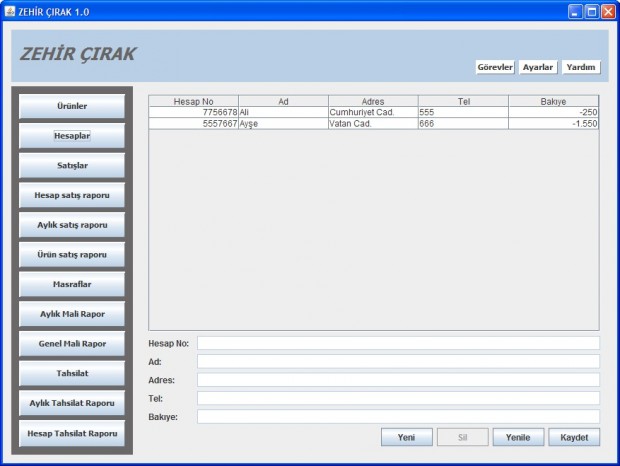This screenshot has height=466, width=620.
Task: Click into the Tel input field
Action: (x=398, y=398)
